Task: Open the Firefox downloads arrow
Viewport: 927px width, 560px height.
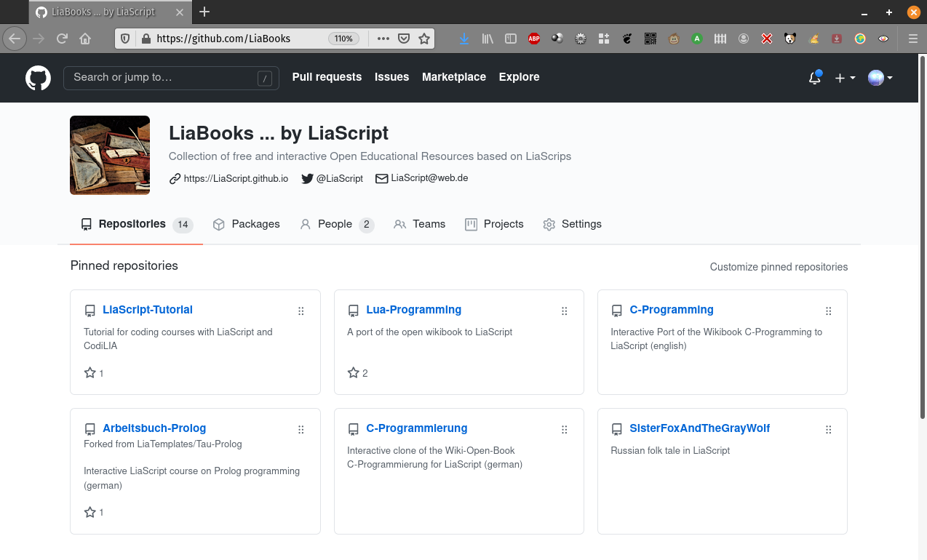Action: (x=464, y=39)
